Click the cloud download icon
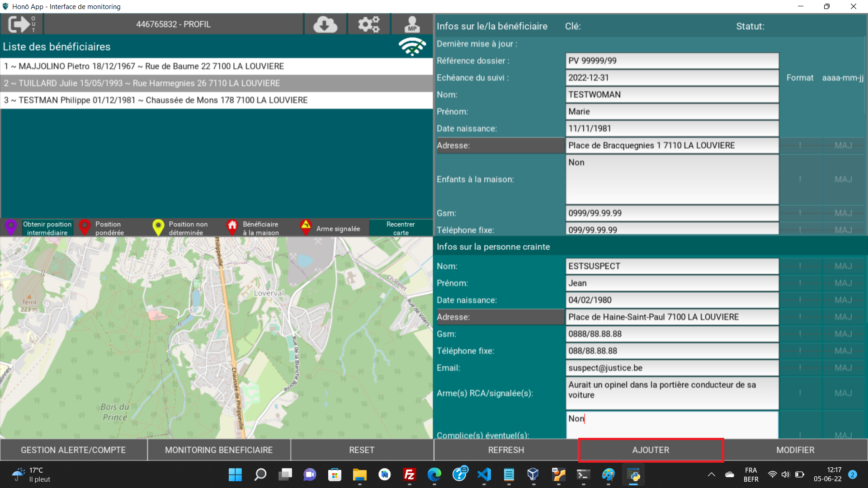 coord(325,24)
